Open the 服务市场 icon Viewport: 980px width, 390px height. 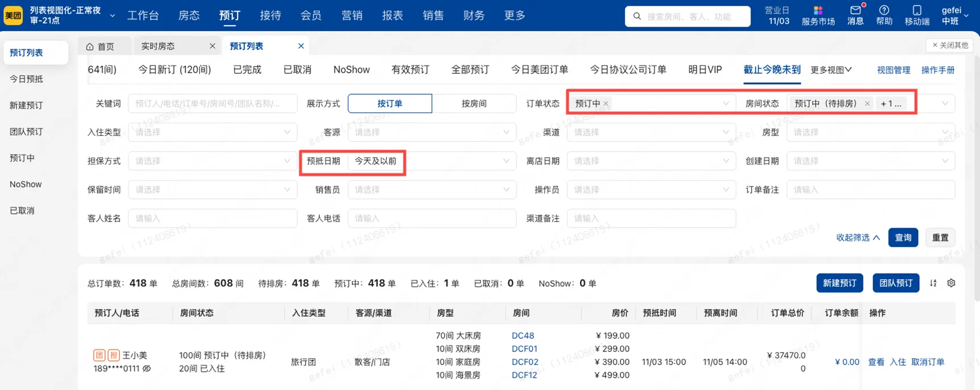click(x=818, y=10)
